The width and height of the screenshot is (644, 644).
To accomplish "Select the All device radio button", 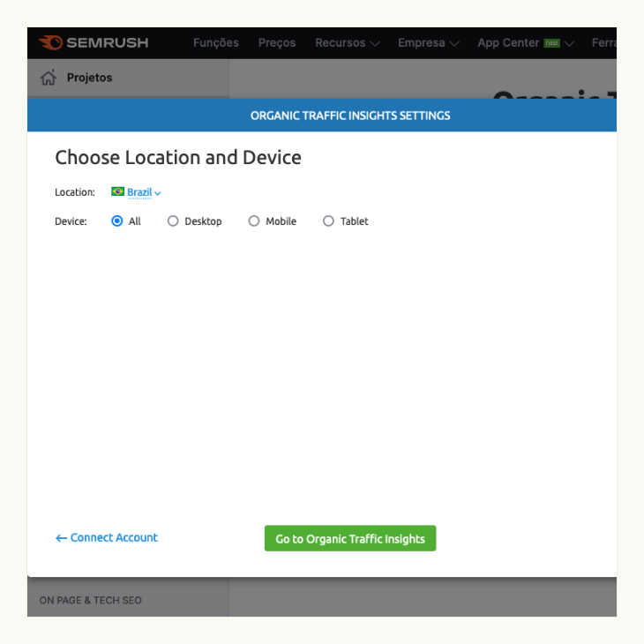I will pyautogui.click(x=117, y=221).
